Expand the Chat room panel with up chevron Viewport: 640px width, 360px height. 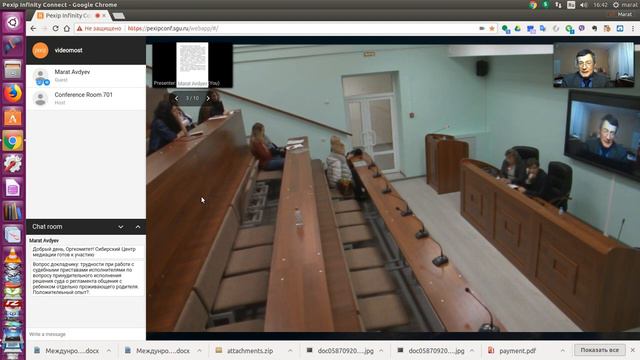tap(138, 227)
